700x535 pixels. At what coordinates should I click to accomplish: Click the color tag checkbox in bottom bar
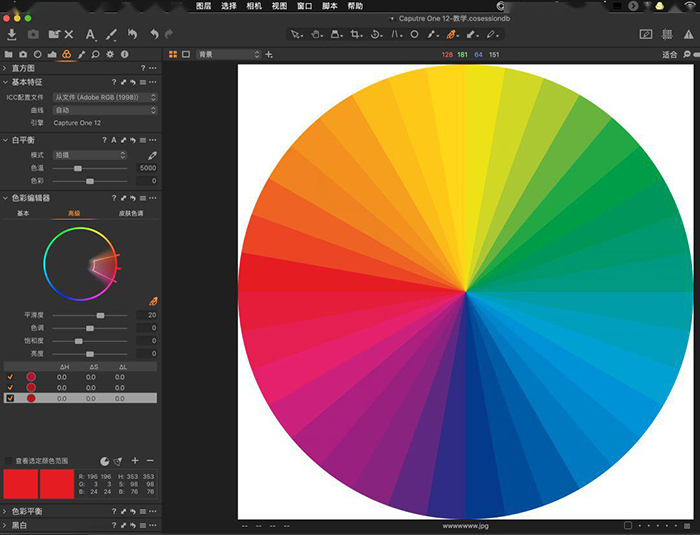pyautogui.click(x=628, y=526)
